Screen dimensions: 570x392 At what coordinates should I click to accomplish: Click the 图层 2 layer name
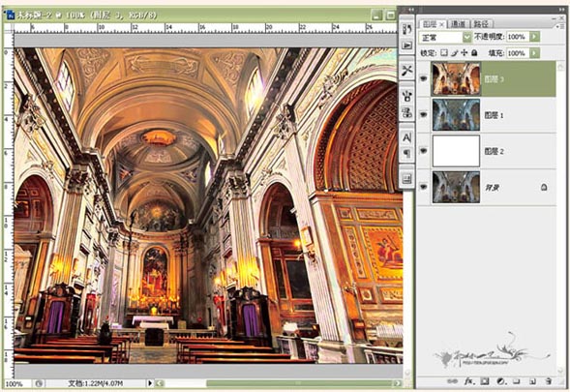[494, 151]
